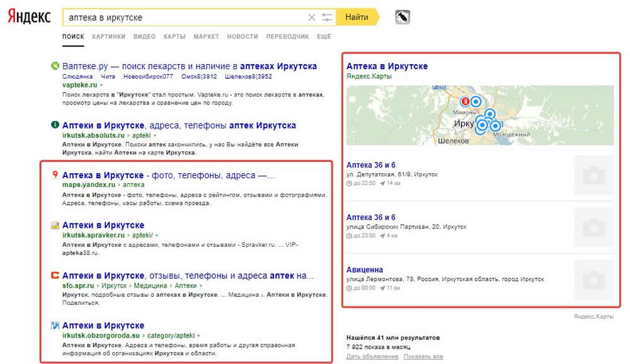This screenshot has height=364, width=630.
Task: Click the red numbered pin on the map
Action: click(464, 100)
